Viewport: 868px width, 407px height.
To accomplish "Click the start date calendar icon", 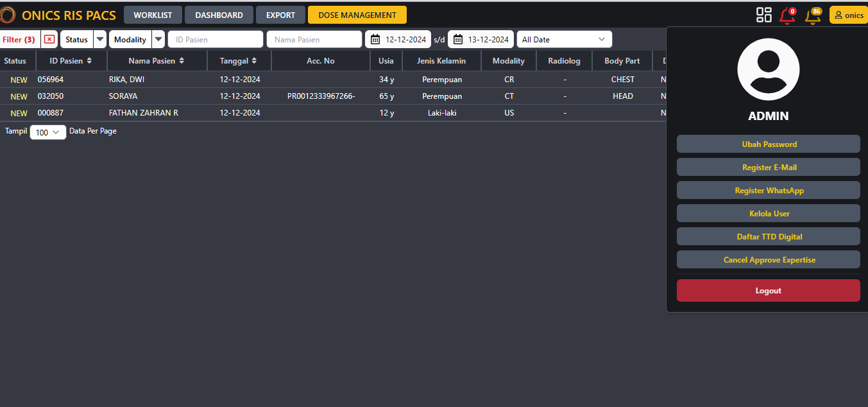I will [376, 39].
